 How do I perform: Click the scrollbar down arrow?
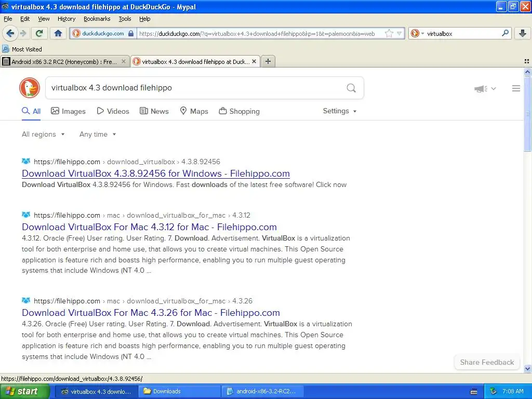[527, 368]
